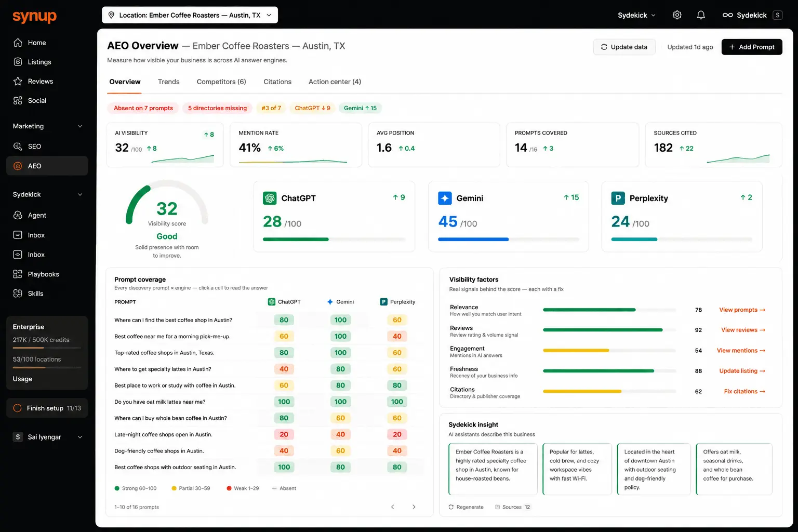Show notifications with the bell icon
This screenshot has height=532, width=798.
tap(701, 15)
